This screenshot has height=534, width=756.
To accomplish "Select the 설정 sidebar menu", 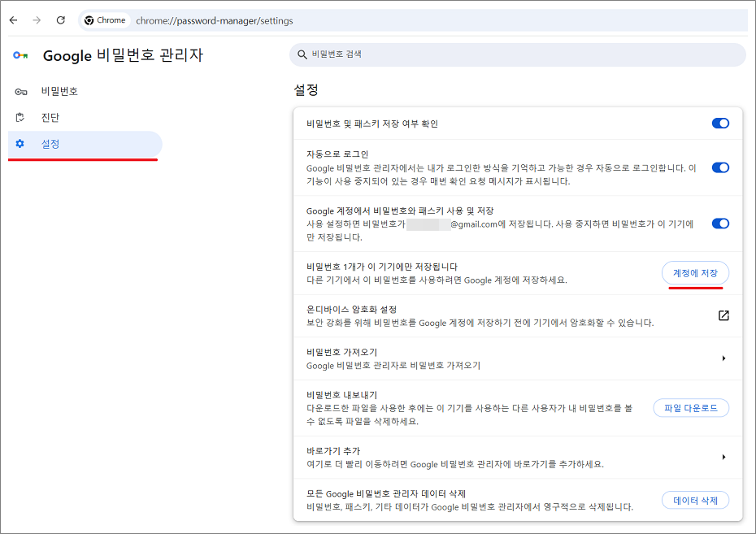I will (x=85, y=144).
